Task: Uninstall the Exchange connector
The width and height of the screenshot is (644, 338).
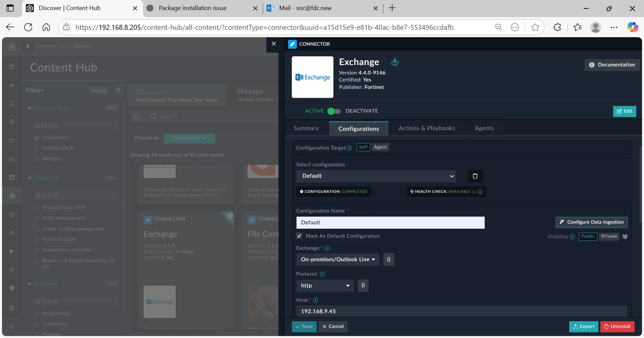Action: coord(618,327)
